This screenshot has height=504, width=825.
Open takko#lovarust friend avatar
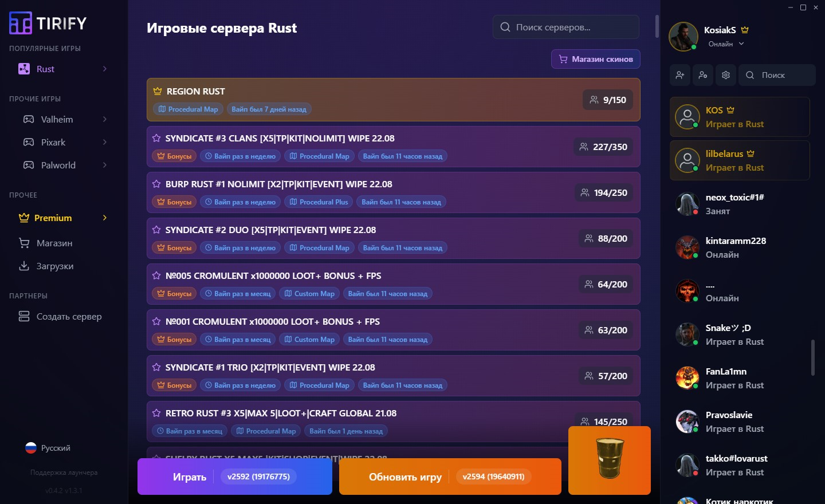[x=687, y=465]
